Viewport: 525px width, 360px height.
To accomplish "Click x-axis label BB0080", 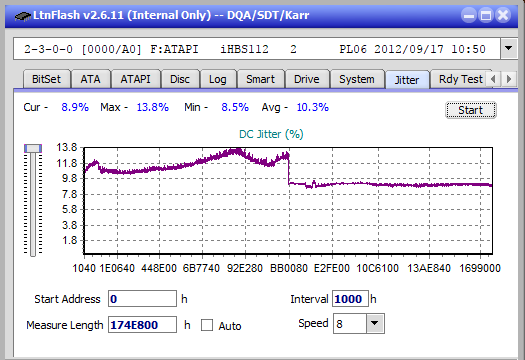I will point(289,268).
